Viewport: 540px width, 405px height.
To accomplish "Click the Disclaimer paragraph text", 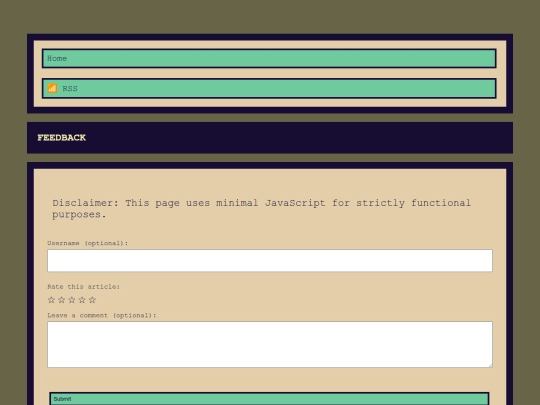I will coord(261,208).
